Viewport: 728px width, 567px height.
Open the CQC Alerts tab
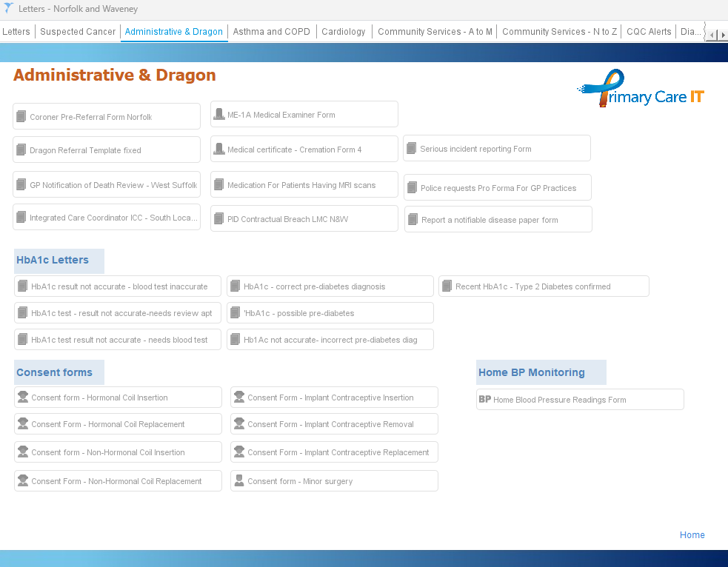click(x=649, y=32)
